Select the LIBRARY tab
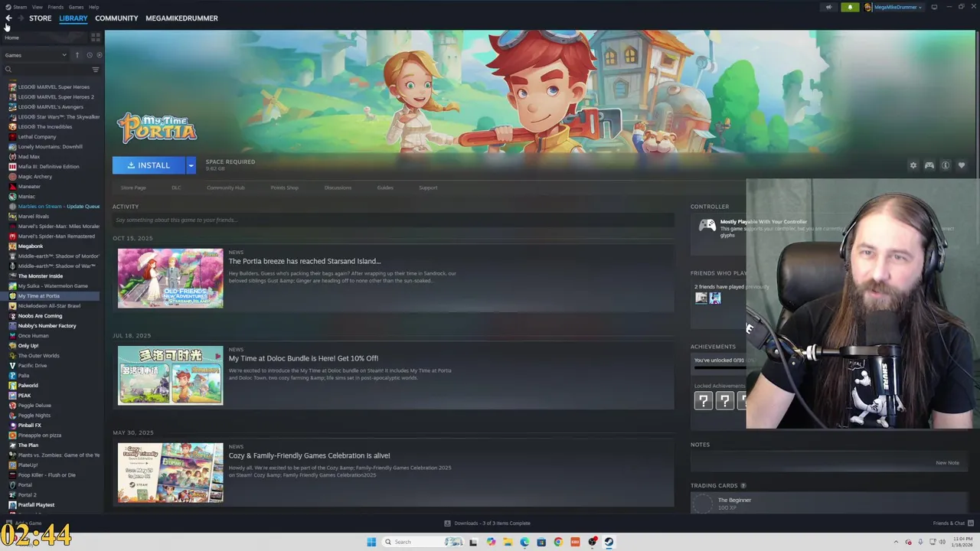 73,18
